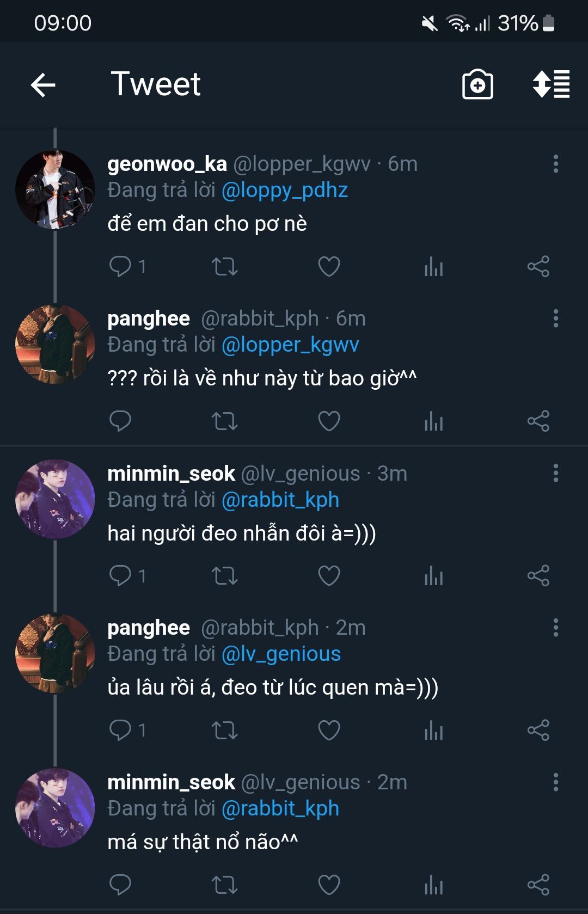Open more options on 'ủa lâu rồi á' tweet
The width and height of the screenshot is (588, 914).
tap(555, 628)
